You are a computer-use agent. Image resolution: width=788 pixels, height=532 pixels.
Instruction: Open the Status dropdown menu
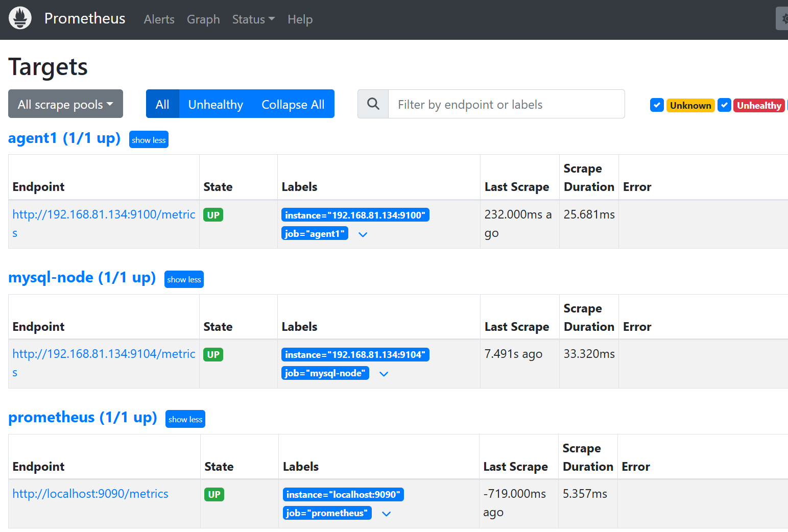253,19
